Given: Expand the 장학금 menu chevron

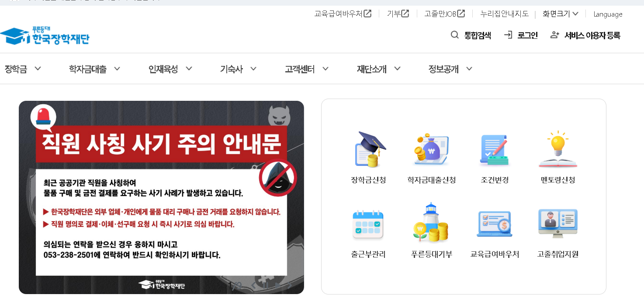Looking at the screenshot, I should [38, 69].
